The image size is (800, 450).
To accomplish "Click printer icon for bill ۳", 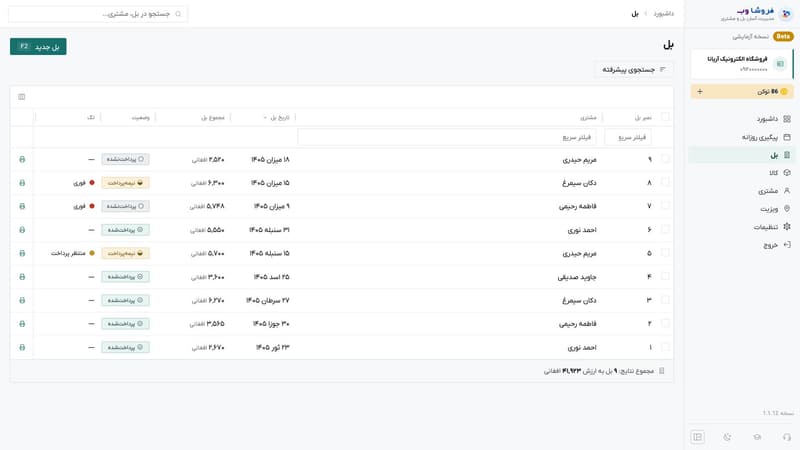I will click(22, 300).
